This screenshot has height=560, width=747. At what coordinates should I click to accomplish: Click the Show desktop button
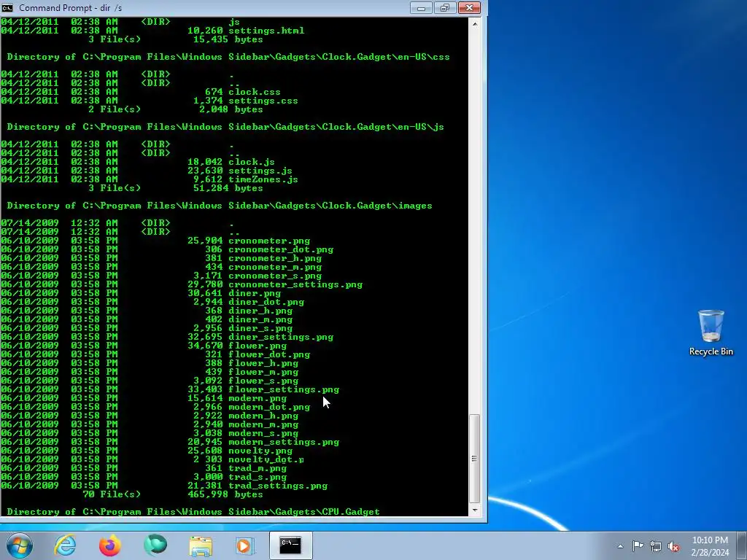742,545
